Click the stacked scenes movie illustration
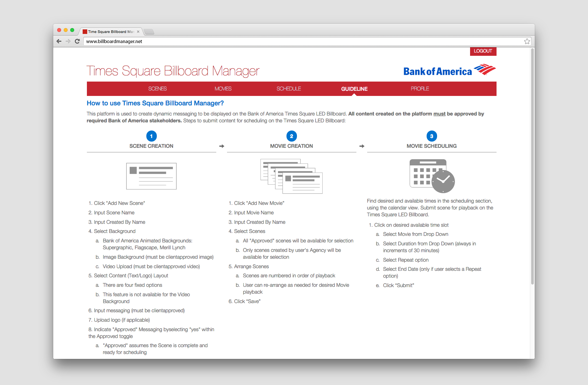This screenshot has width=588, height=385. 291,176
